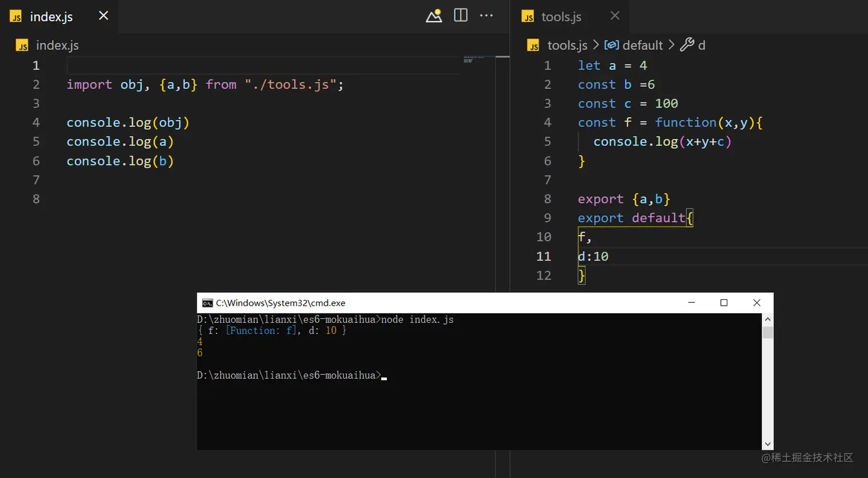The image size is (868, 478).
Task: Open the tools.js breadcrumb label
Action: pos(567,45)
